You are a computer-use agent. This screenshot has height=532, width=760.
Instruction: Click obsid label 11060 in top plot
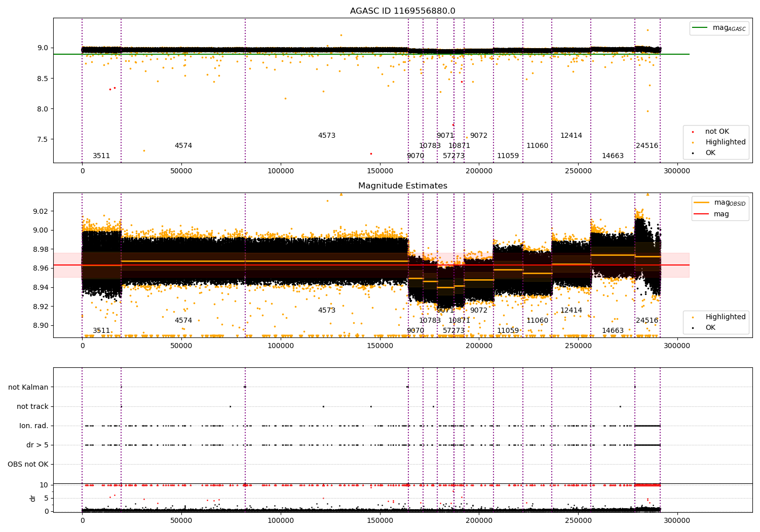click(537, 146)
